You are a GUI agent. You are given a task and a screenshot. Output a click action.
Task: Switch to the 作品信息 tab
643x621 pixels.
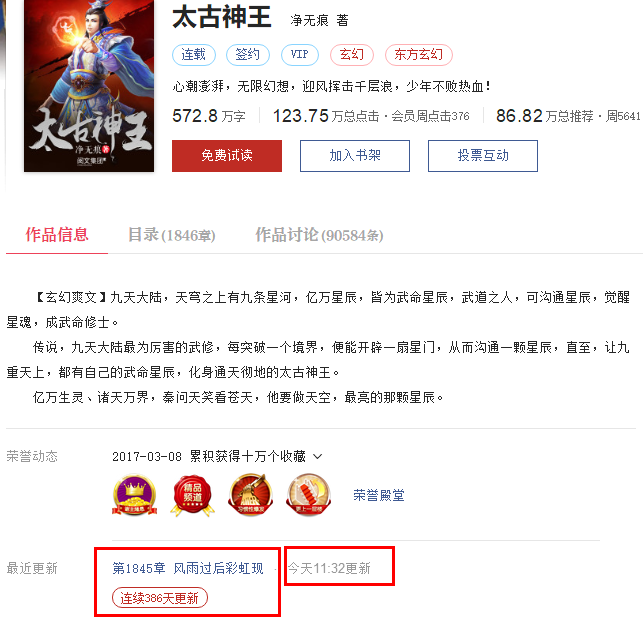pyautogui.click(x=57, y=235)
